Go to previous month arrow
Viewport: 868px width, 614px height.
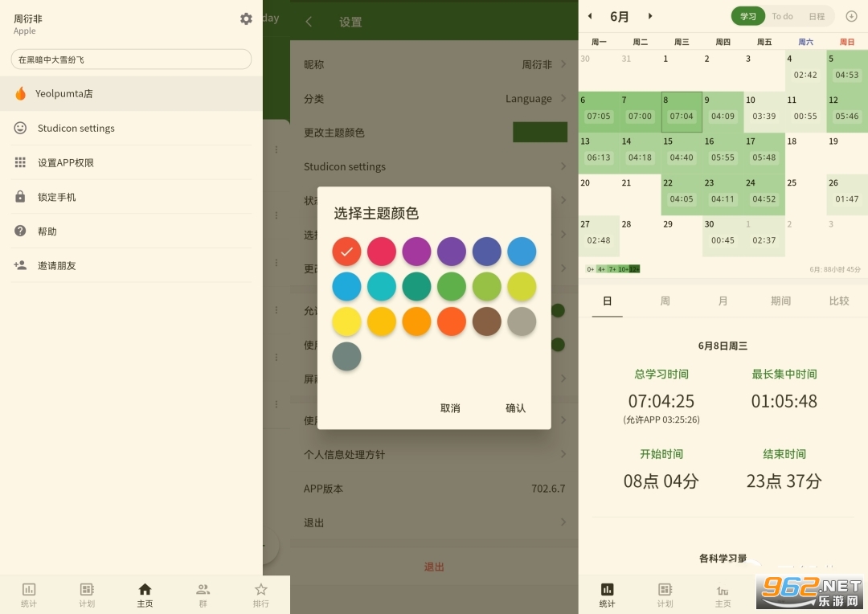coord(590,16)
